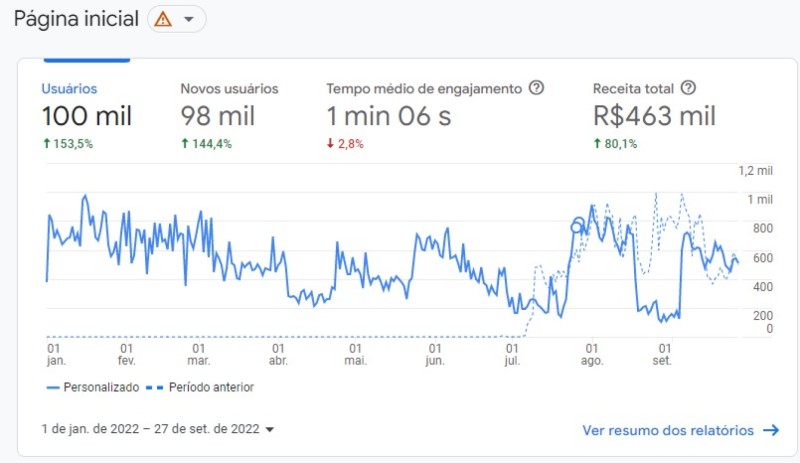Open the date range dropdown selector
This screenshot has height=463, width=800.
coord(158,429)
